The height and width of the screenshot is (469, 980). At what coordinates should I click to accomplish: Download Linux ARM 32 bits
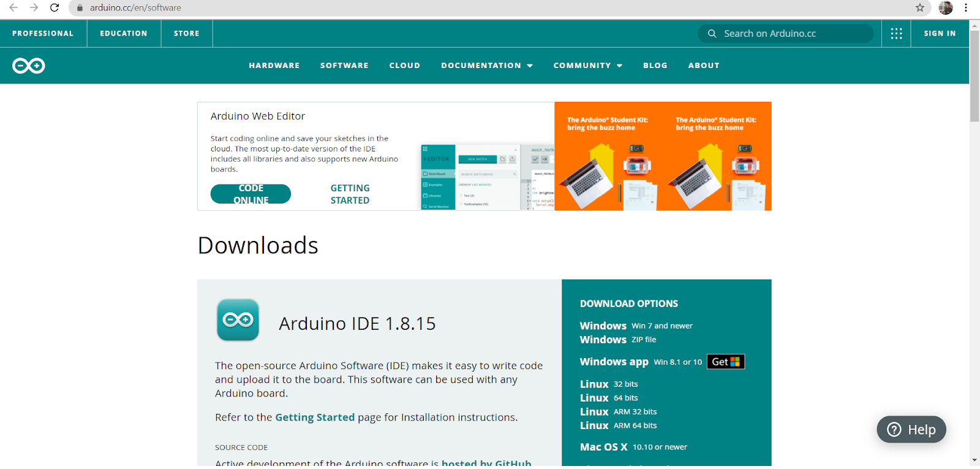click(x=619, y=412)
